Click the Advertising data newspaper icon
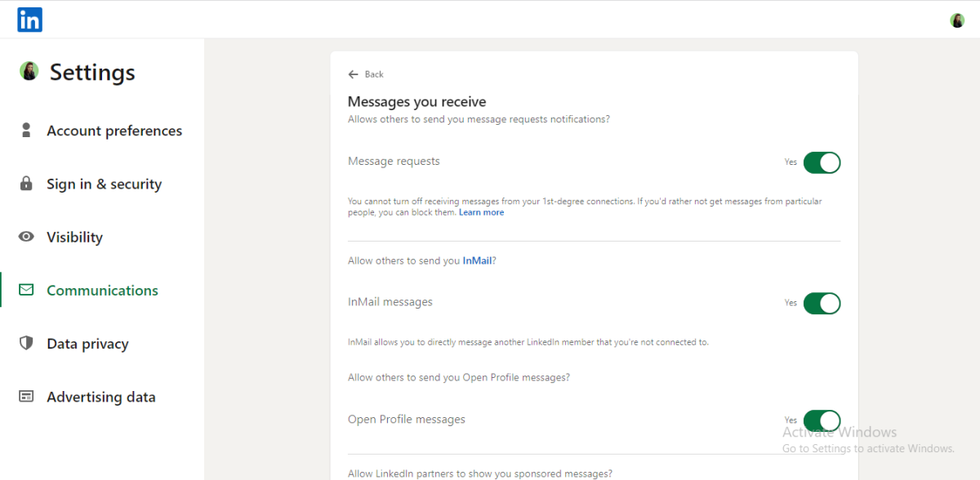 pos(27,397)
